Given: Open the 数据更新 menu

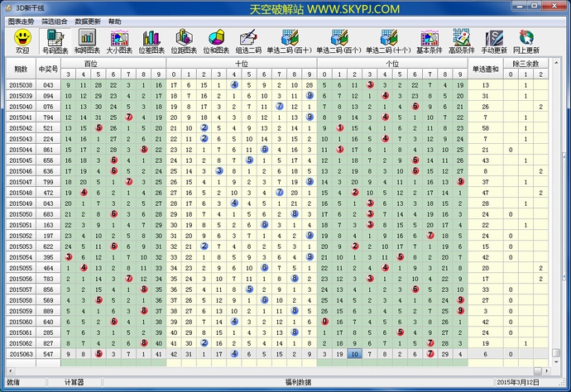Looking at the screenshot, I should click(89, 21).
